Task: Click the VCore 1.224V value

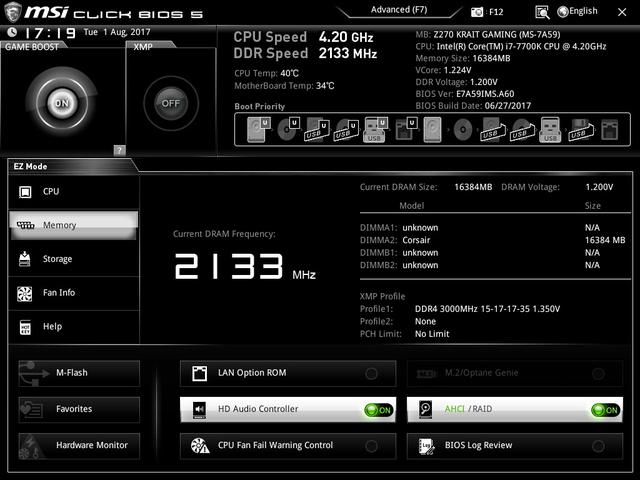Action: point(458,70)
